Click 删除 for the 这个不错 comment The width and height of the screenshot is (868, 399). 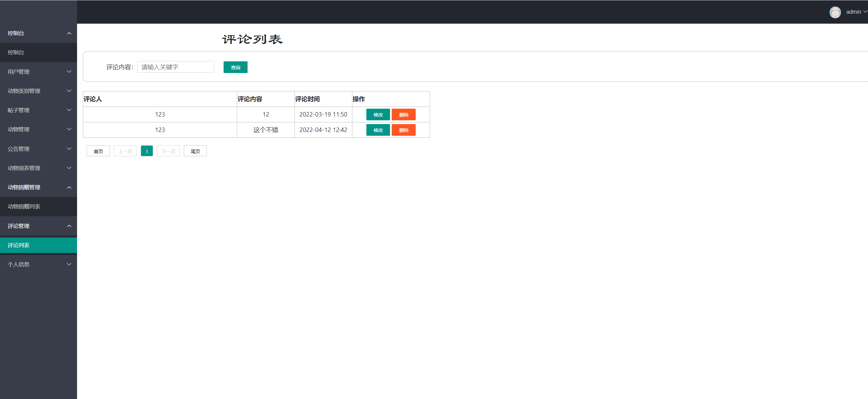click(403, 130)
